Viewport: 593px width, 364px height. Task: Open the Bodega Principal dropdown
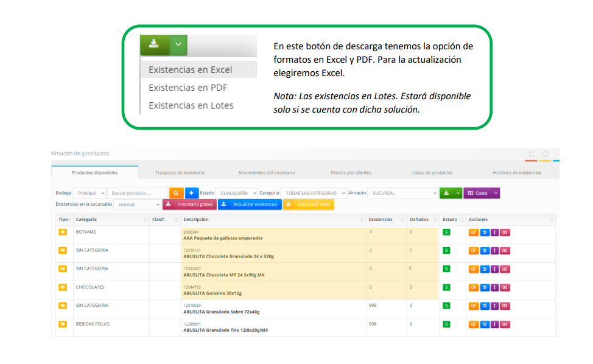pos(89,193)
